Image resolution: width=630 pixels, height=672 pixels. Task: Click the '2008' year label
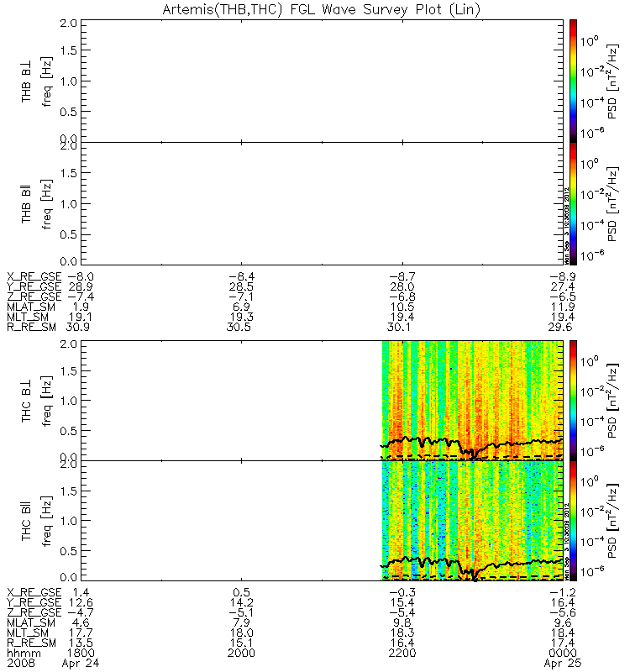pyautogui.click(x=20, y=663)
